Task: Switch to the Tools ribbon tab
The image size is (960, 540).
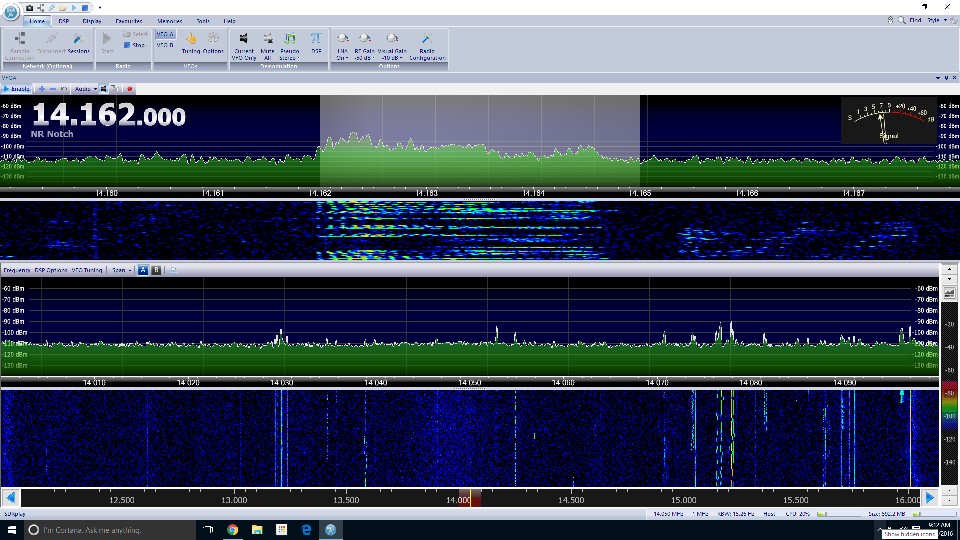Action: [203, 21]
